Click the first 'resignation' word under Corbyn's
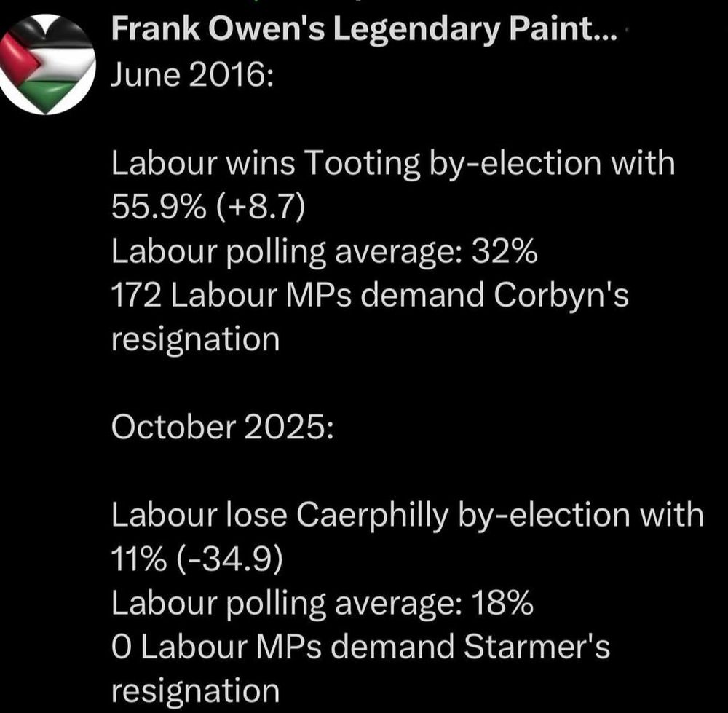The image size is (728, 713). pyautogui.click(x=195, y=339)
